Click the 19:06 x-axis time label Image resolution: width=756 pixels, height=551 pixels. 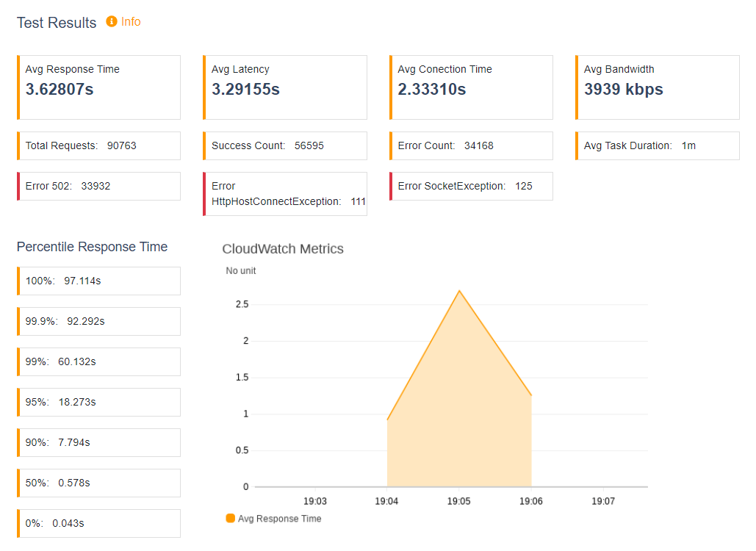531,501
